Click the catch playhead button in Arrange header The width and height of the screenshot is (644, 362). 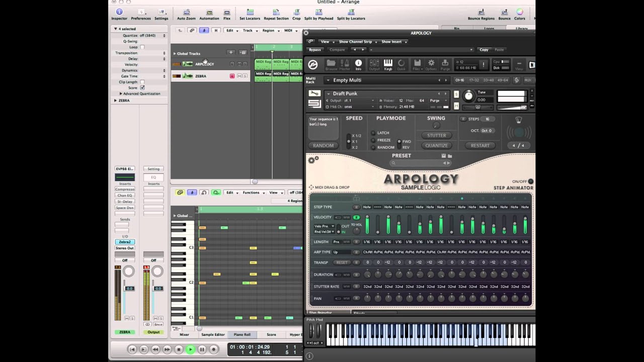click(204, 31)
